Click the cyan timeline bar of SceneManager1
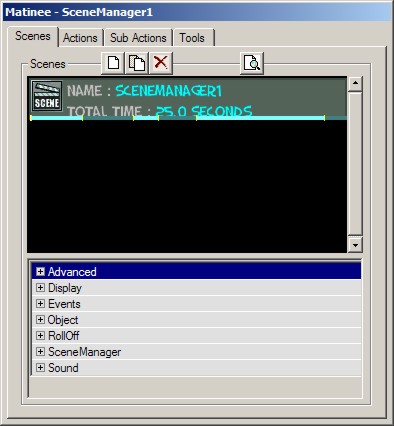The height and width of the screenshot is (426, 394). click(177, 118)
